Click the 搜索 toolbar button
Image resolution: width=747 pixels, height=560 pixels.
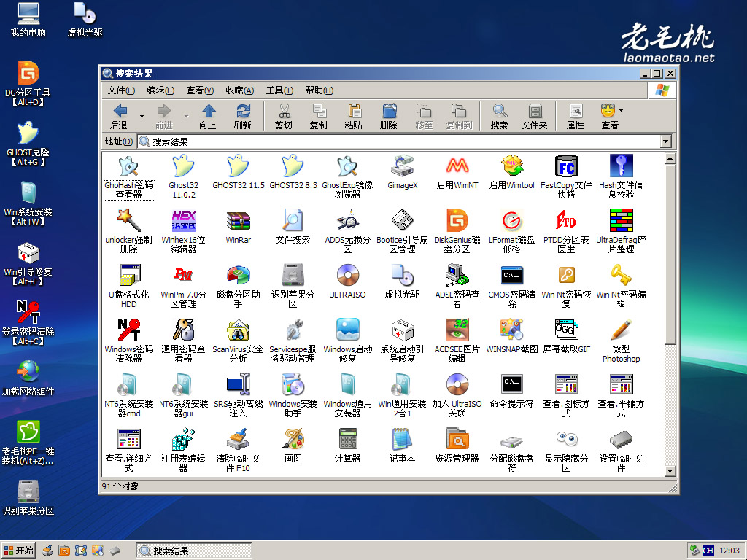(499, 117)
